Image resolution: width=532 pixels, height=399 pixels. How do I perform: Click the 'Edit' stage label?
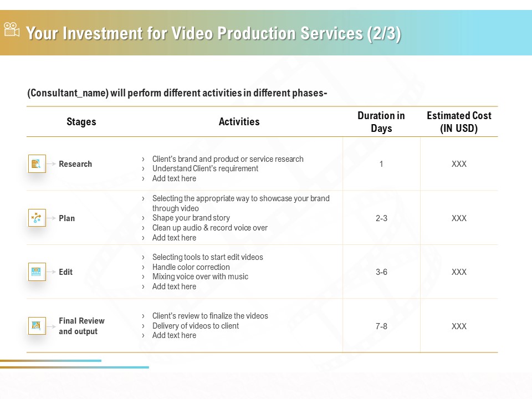66,272
